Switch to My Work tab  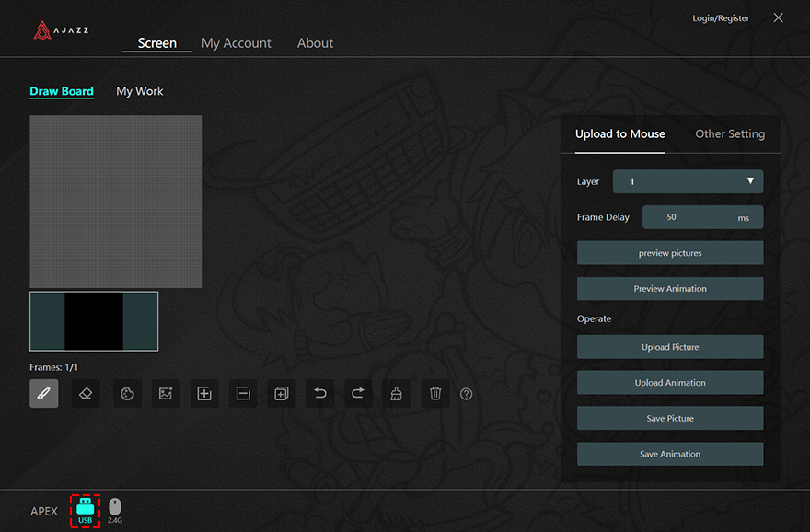(140, 91)
